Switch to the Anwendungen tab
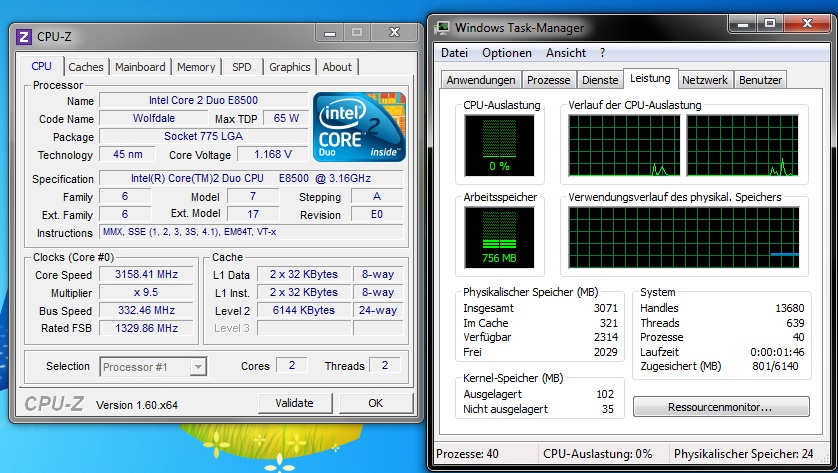This screenshot has width=838, height=473. click(x=480, y=80)
